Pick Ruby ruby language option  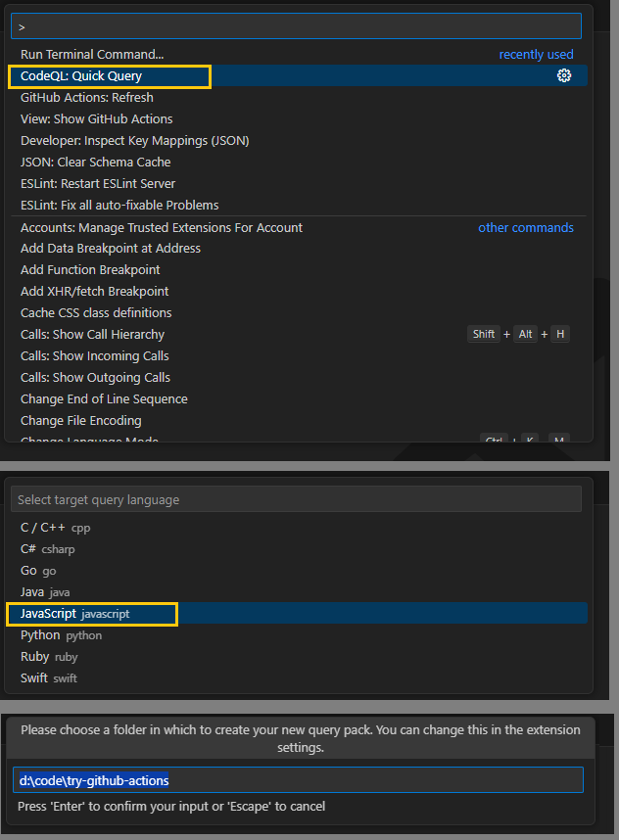[x=298, y=657]
